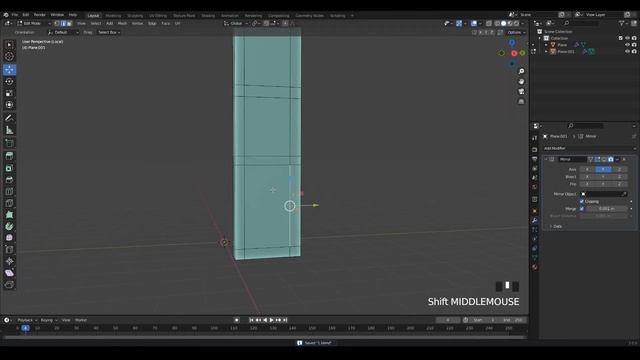
Task: Open the Edit Mode dropdown
Action: pyautogui.click(x=34, y=23)
